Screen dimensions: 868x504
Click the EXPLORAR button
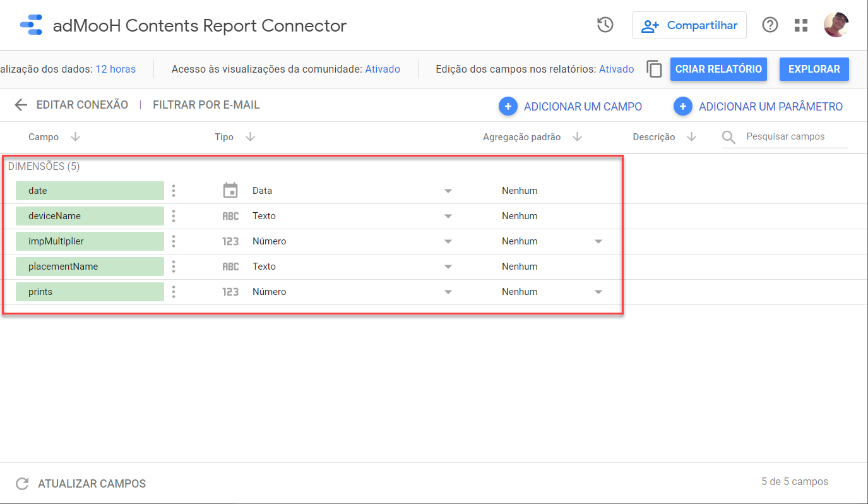coord(814,69)
